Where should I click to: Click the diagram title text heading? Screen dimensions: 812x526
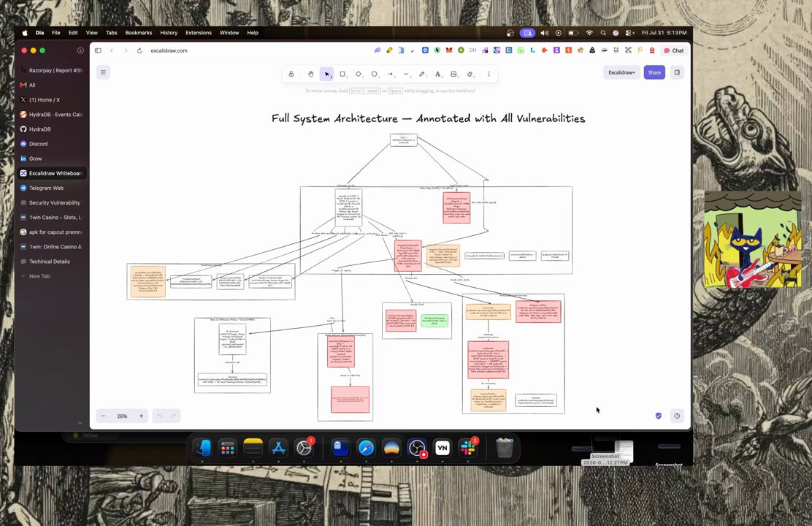point(428,118)
